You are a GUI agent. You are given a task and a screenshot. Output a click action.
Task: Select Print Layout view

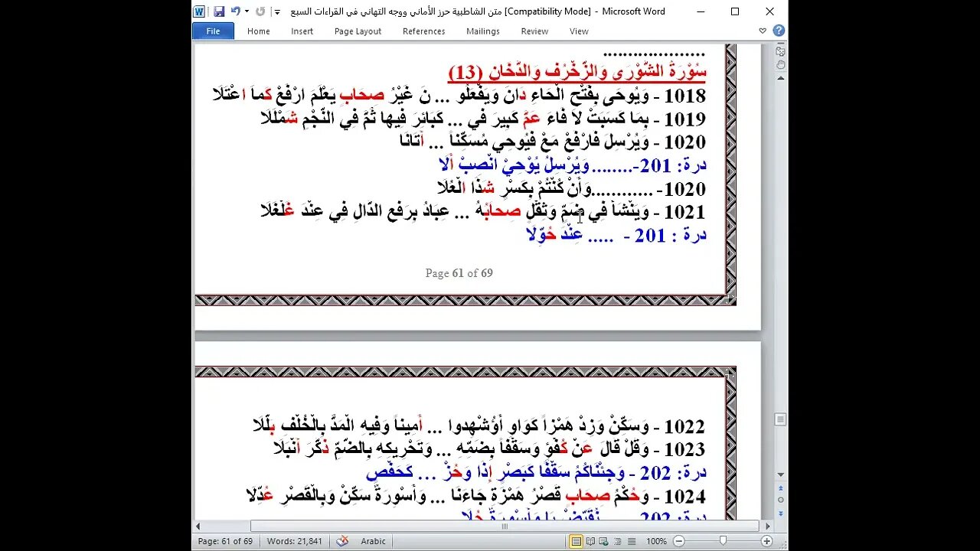tap(576, 541)
